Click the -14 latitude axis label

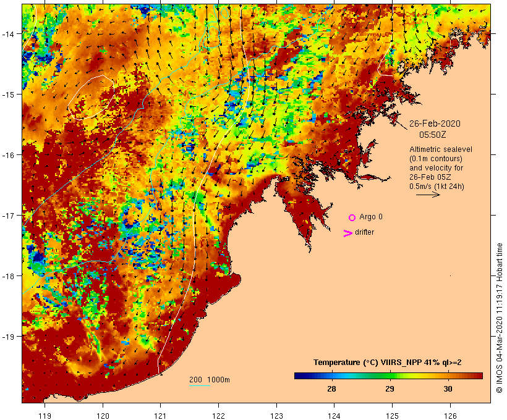click(x=8, y=34)
